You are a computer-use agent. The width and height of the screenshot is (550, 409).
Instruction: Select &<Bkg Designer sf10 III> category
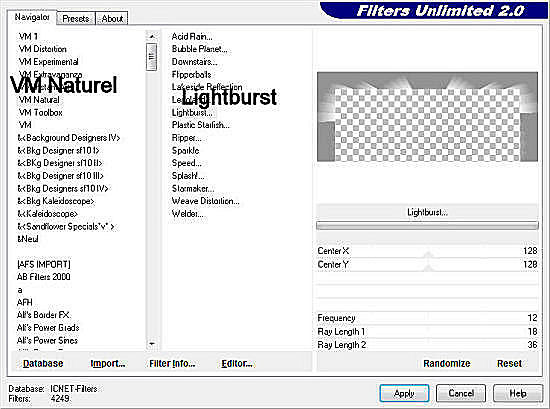pos(60,176)
